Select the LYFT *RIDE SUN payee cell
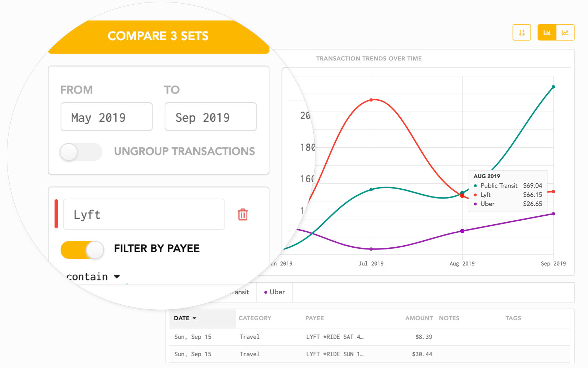 tap(335, 354)
